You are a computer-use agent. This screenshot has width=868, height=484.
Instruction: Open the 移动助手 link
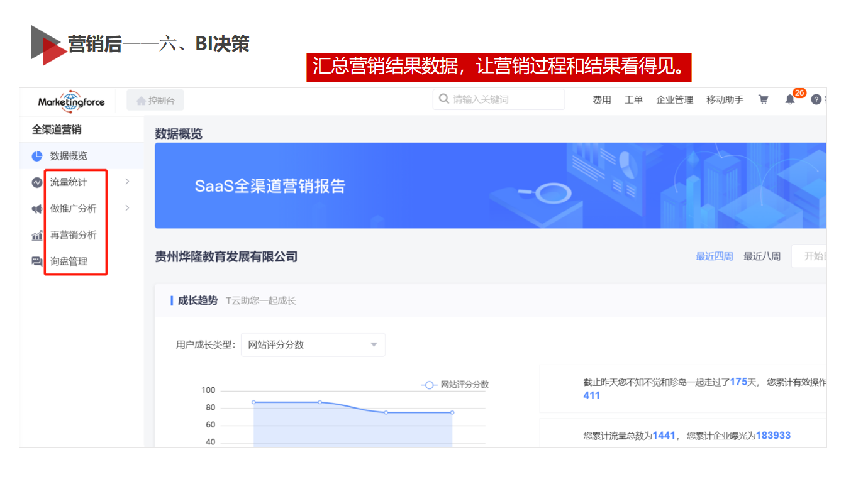coord(725,99)
